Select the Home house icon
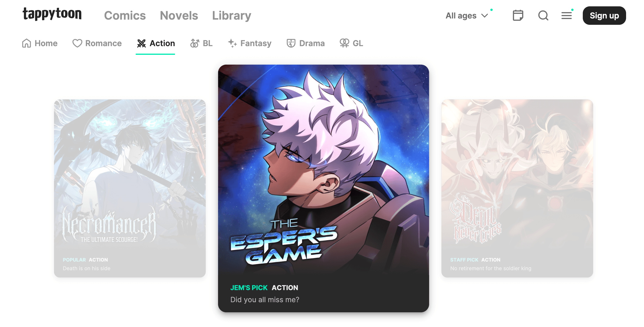Image resolution: width=644 pixels, height=327 pixels. pyautogui.click(x=27, y=43)
